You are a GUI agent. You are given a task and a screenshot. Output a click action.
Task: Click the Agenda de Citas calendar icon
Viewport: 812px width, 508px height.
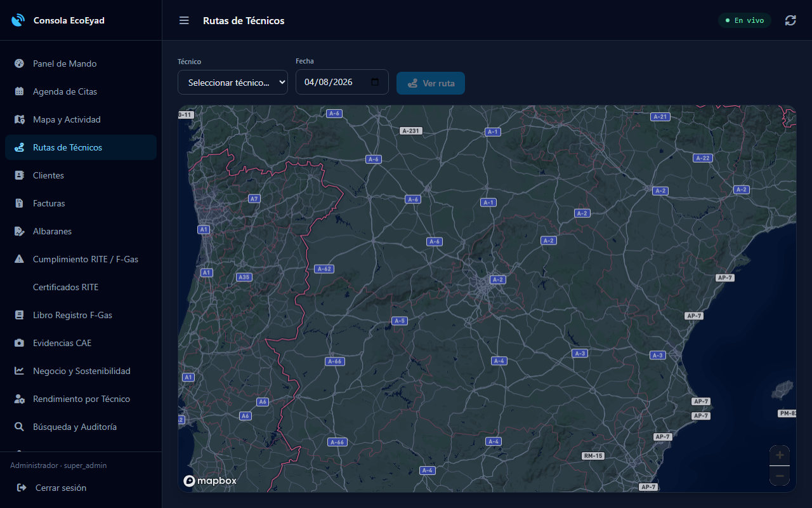tap(19, 91)
